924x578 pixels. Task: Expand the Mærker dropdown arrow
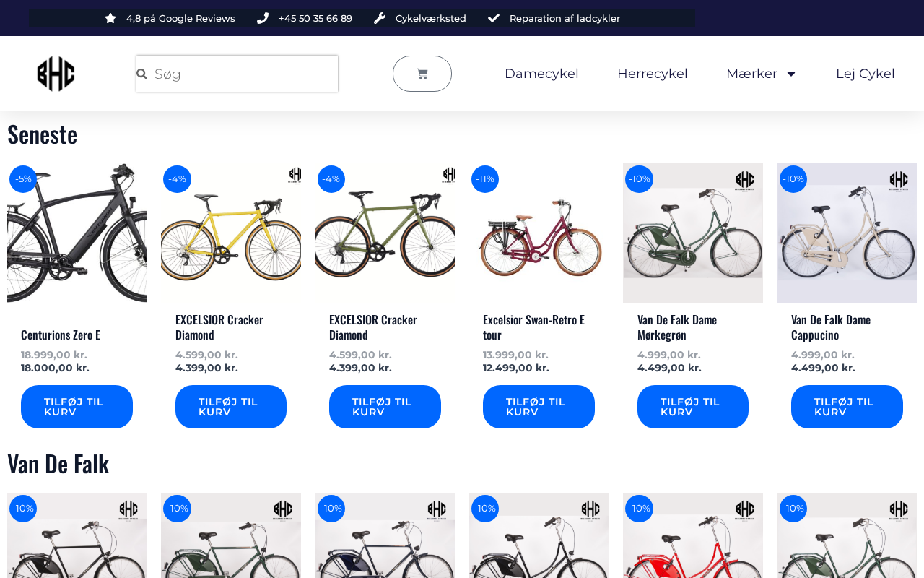(x=791, y=74)
